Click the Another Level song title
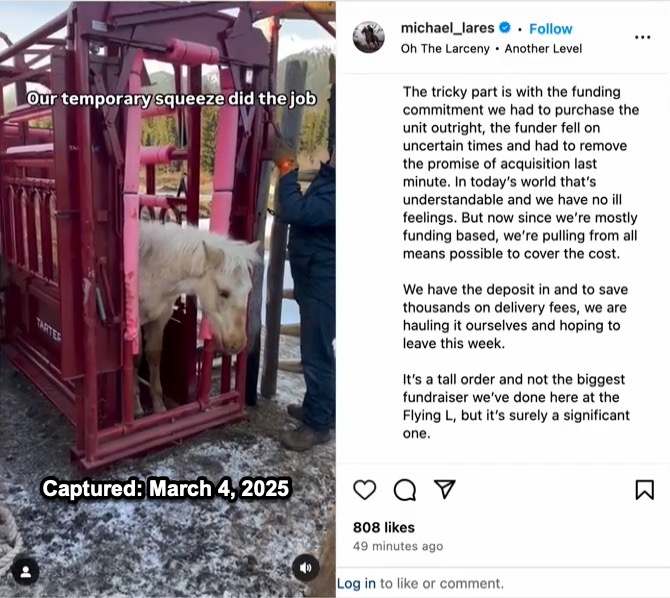Viewport: 670px width, 598px height. [x=543, y=49]
